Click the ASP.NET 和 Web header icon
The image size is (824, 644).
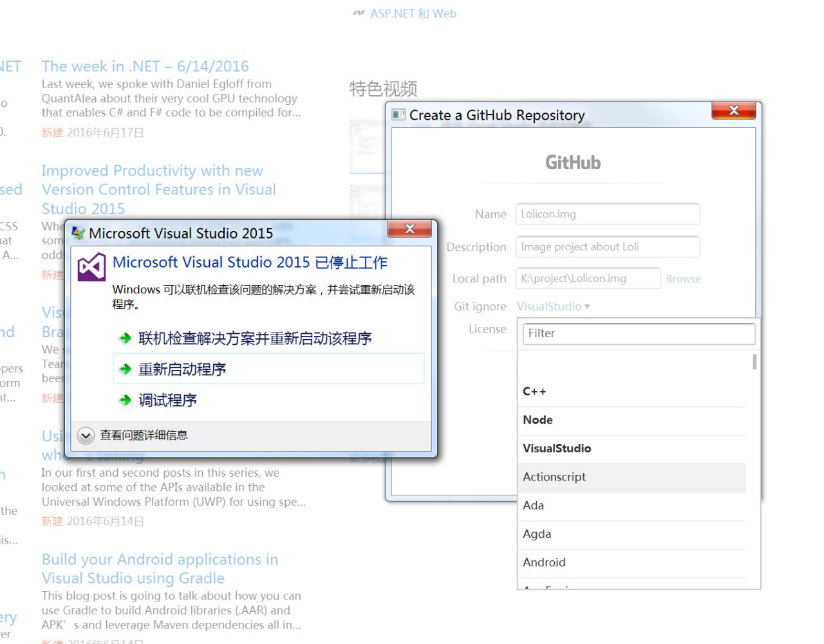pos(359,14)
